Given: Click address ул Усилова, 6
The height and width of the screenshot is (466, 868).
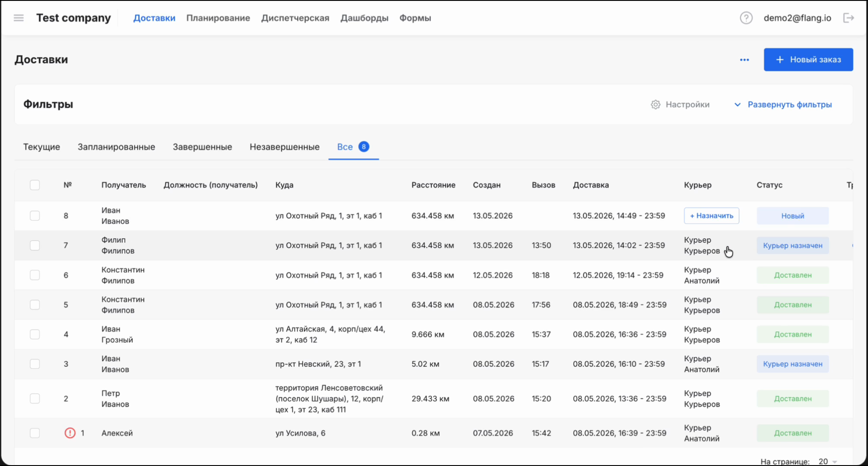Looking at the screenshot, I should (300, 433).
